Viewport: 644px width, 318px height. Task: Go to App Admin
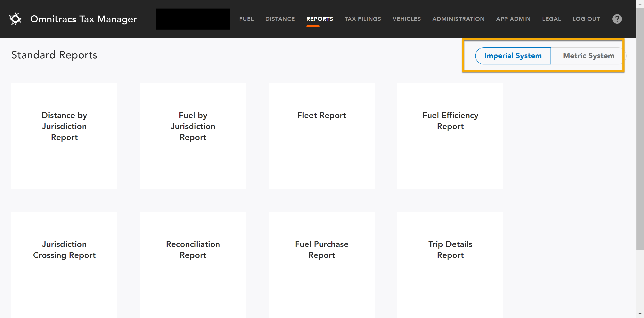point(513,19)
